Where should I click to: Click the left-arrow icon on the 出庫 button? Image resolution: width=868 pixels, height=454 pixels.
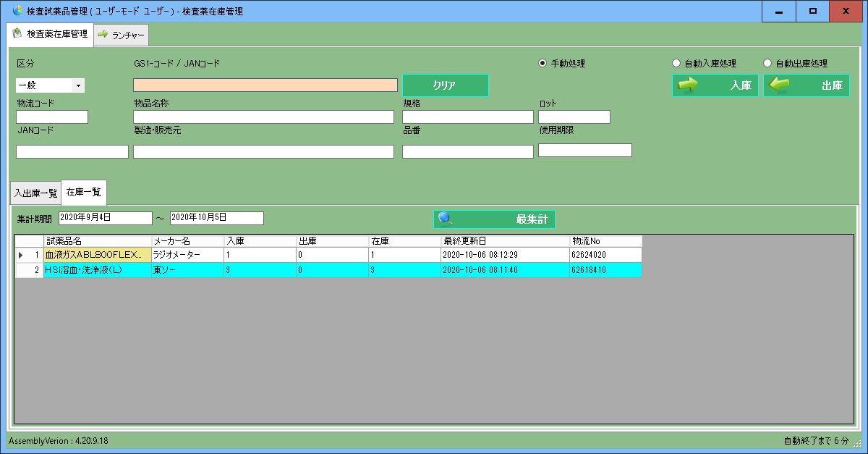click(x=778, y=85)
